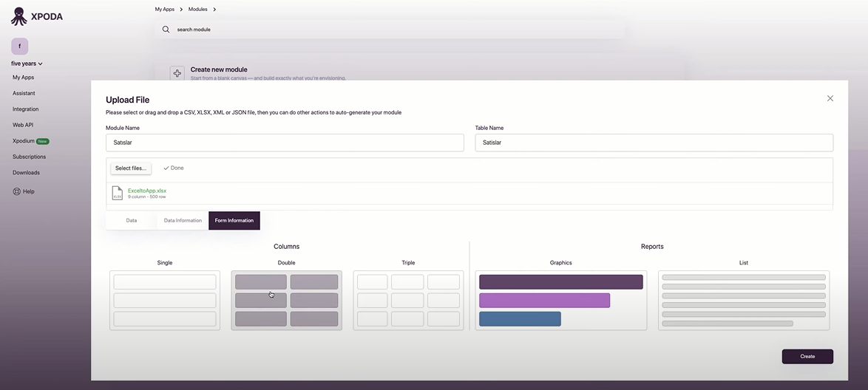Screen dimensions: 868x390
Task: Click the plus icon for Create new module
Action: point(177,73)
